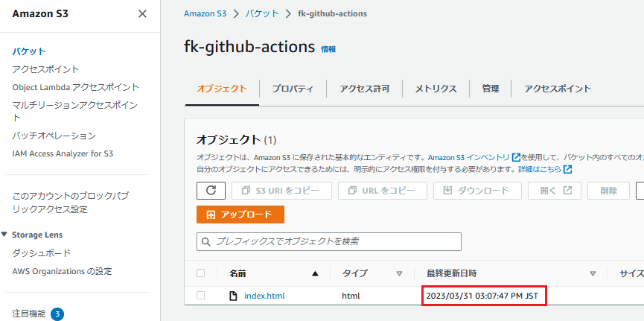The height and width of the screenshot is (321, 644).
Task: Click the html type cell
Action: click(x=351, y=296)
